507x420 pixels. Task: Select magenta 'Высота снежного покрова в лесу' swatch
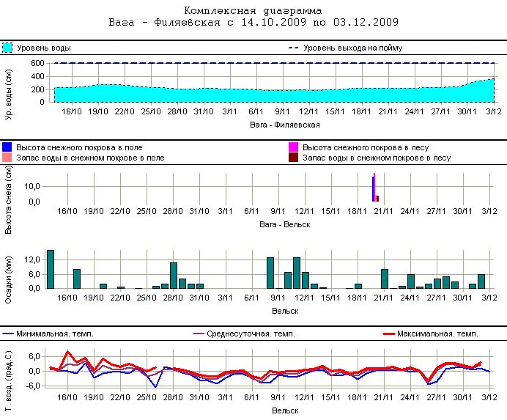point(294,147)
